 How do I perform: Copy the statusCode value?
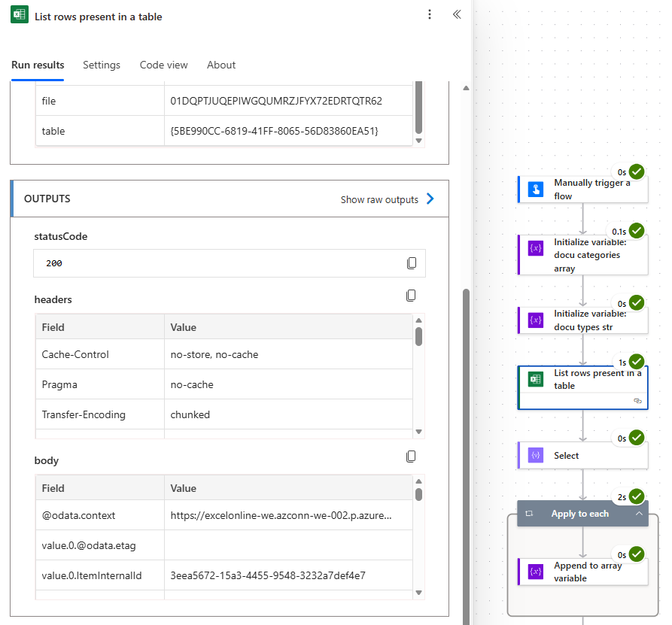(412, 263)
